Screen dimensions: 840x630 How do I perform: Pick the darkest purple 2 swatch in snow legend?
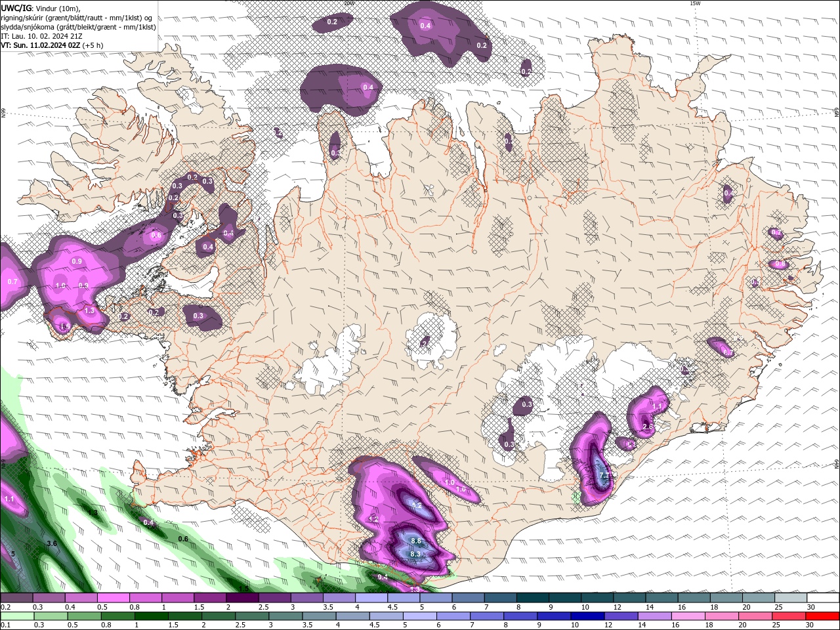(x=242, y=598)
